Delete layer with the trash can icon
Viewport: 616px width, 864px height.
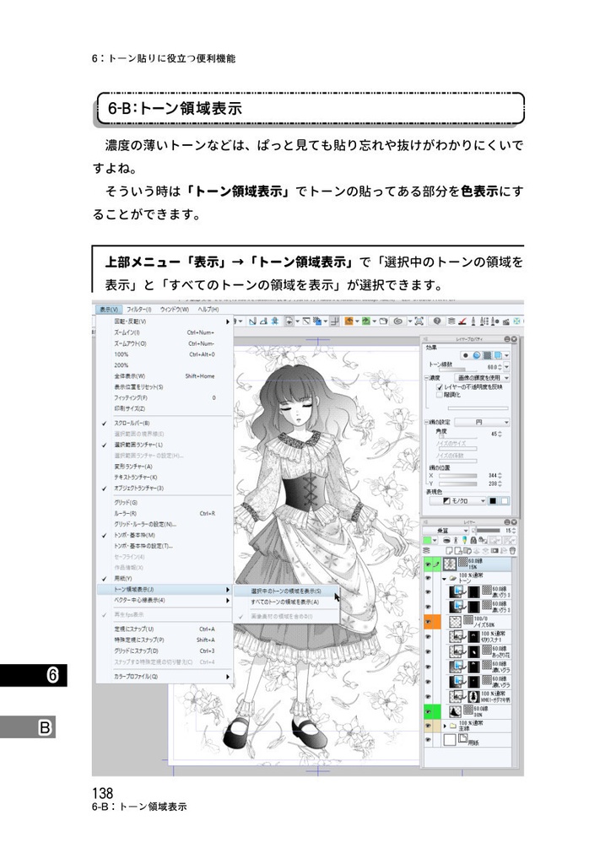[x=512, y=550]
